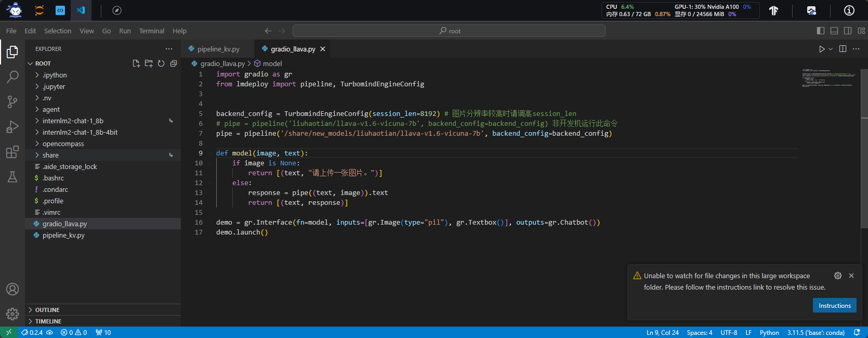Open the run options dropdown arrow
Image resolution: width=868 pixels, height=338 pixels.
coord(831,49)
